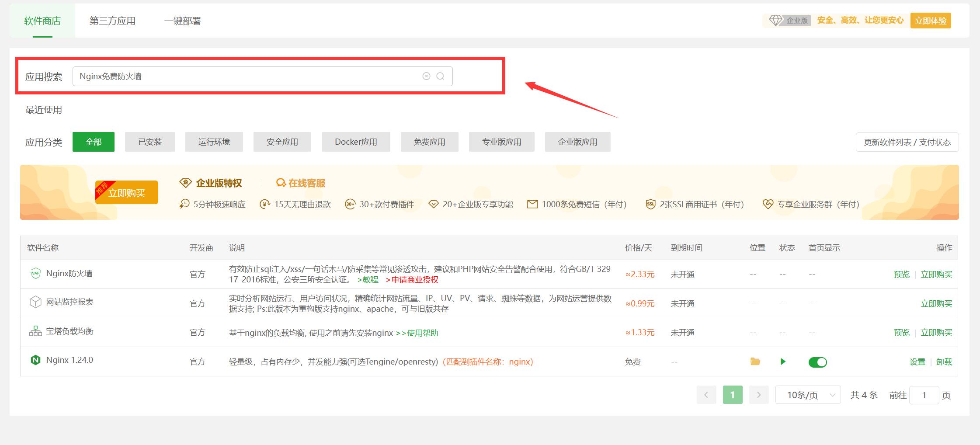Click the Nginx防火墙 name text
980x445 pixels.
coord(69,274)
